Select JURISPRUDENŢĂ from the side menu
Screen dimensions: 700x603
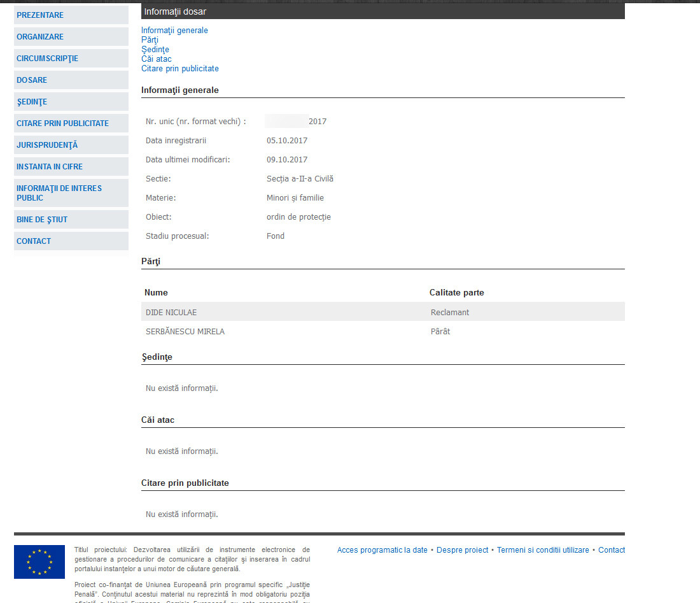coord(47,145)
